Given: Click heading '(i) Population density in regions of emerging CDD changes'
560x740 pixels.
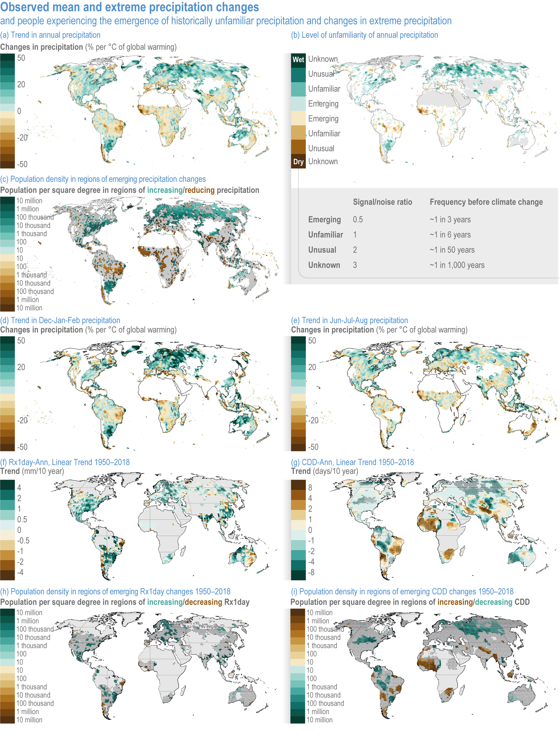Looking at the screenshot, I should coord(402,591).
